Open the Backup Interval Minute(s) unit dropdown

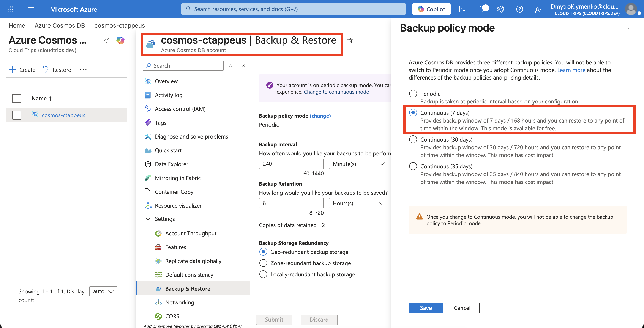tap(358, 164)
